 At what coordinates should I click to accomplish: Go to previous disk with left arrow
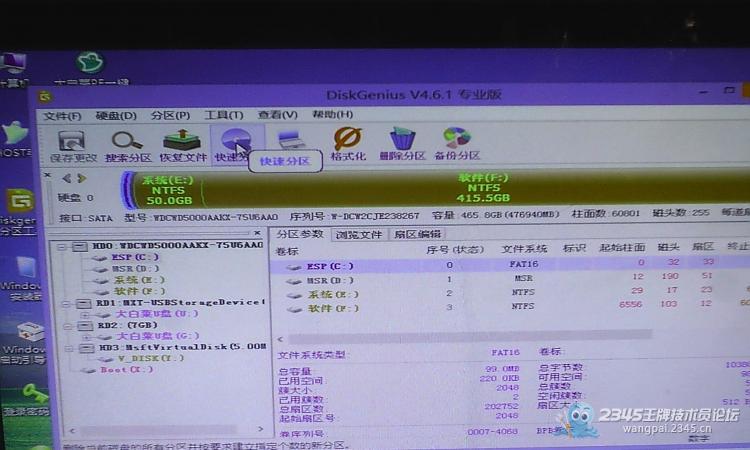(66, 178)
